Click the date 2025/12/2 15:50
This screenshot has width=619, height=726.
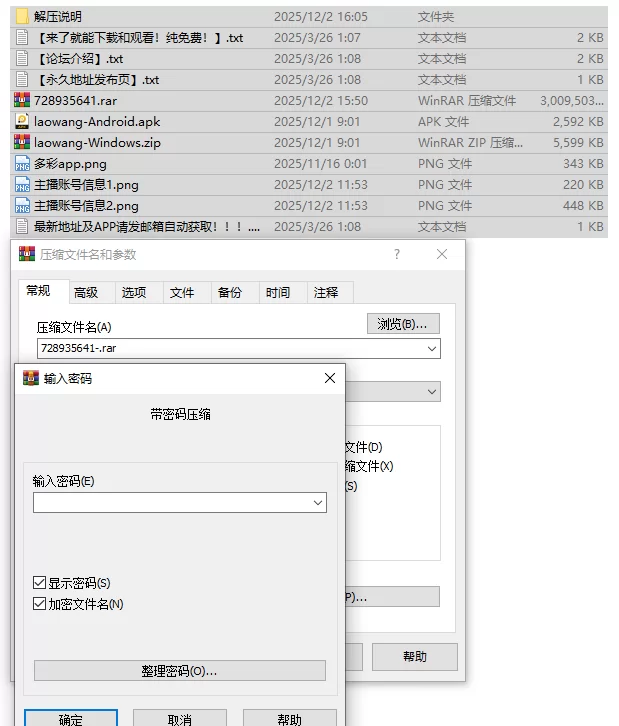321,100
